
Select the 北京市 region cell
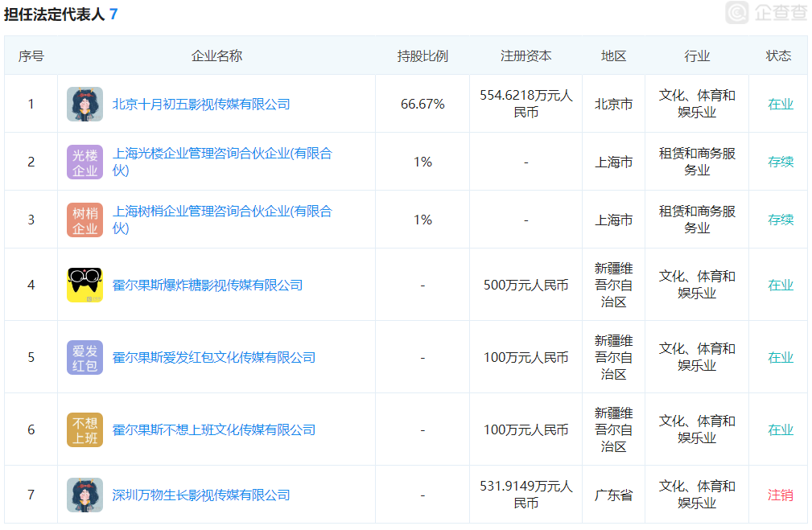pyautogui.click(x=614, y=104)
